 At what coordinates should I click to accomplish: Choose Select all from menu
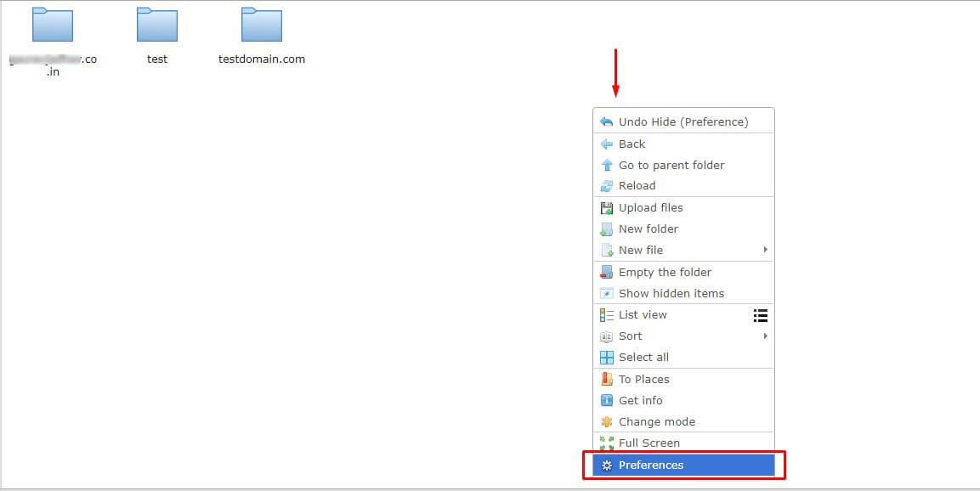tap(683, 358)
